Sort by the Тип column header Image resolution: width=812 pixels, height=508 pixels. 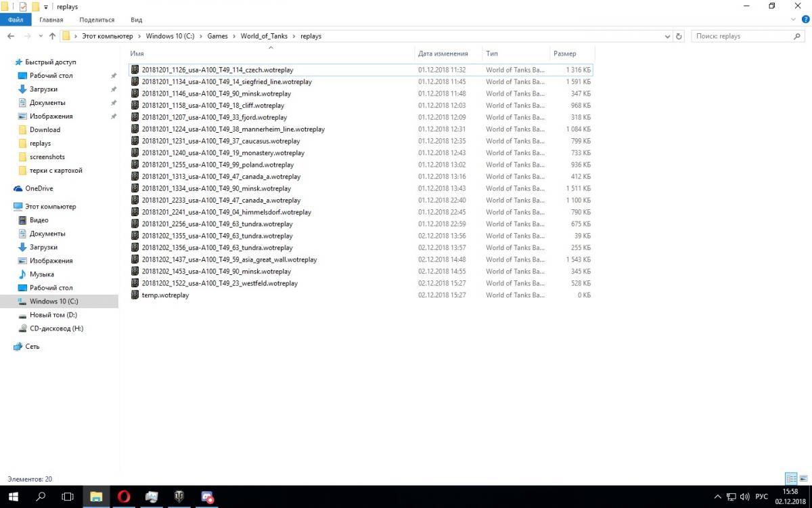point(515,54)
